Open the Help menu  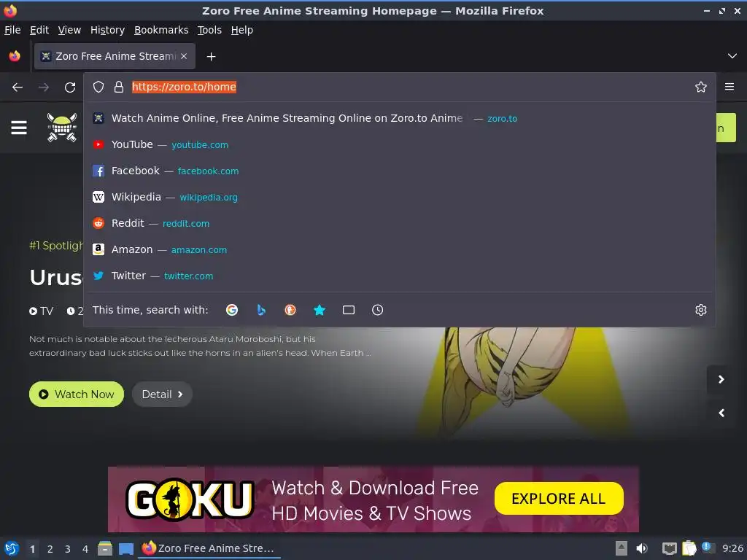(242, 30)
